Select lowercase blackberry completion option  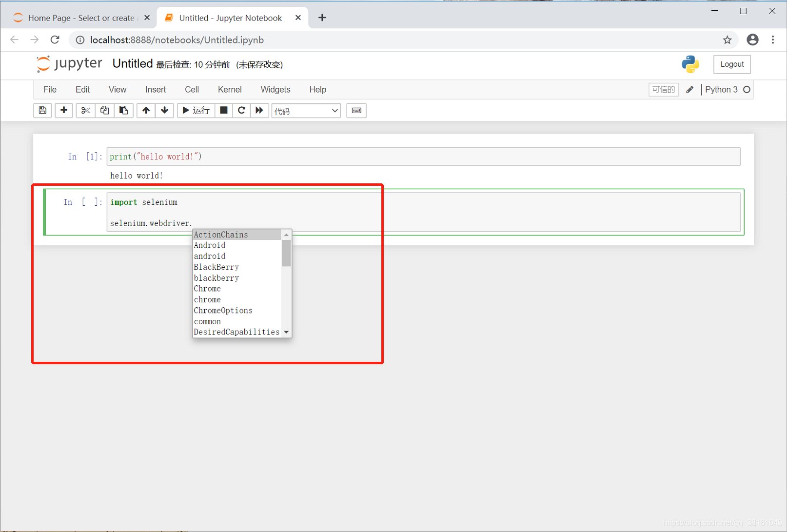[237, 278]
